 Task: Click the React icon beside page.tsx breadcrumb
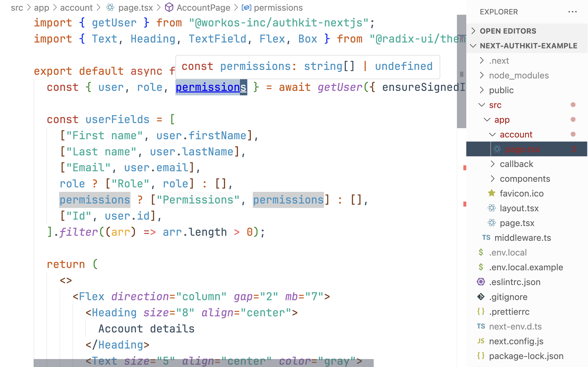(x=110, y=8)
